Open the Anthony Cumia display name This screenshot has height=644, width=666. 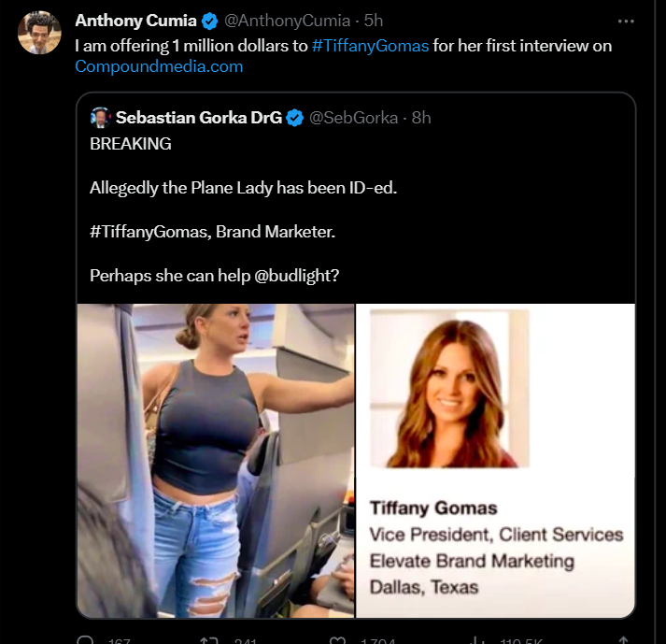click(x=135, y=21)
